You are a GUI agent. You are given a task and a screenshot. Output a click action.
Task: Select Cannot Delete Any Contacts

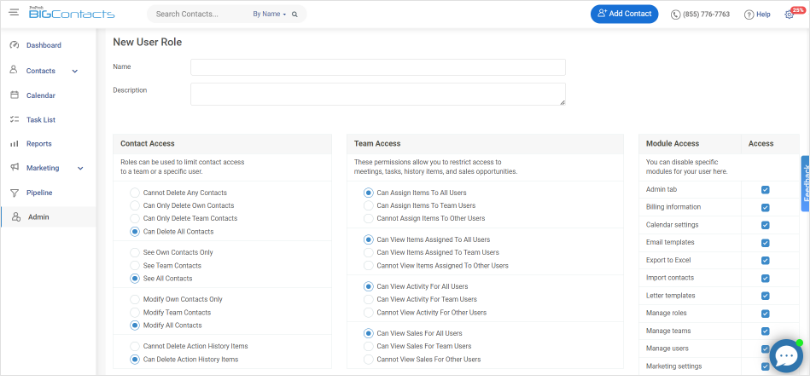134,193
